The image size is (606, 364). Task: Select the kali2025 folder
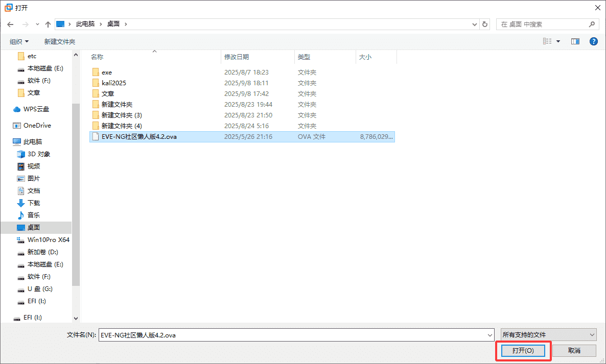click(x=113, y=83)
